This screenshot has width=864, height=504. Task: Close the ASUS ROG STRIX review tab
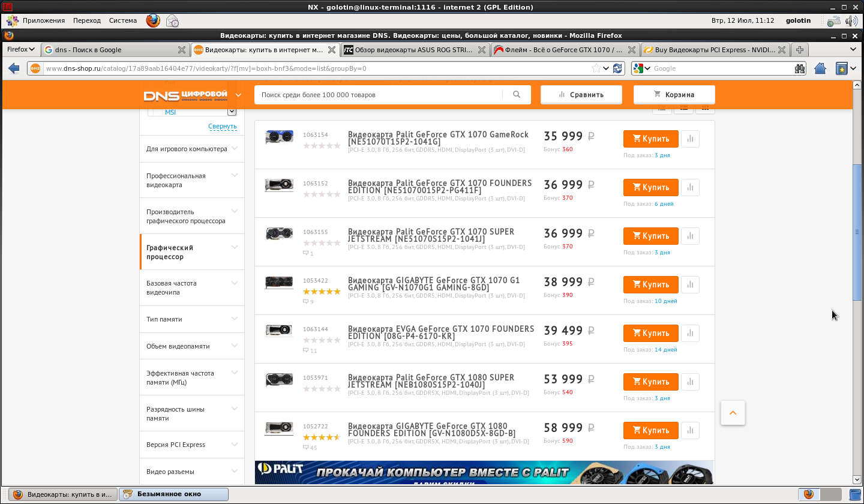(x=482, y=50)
